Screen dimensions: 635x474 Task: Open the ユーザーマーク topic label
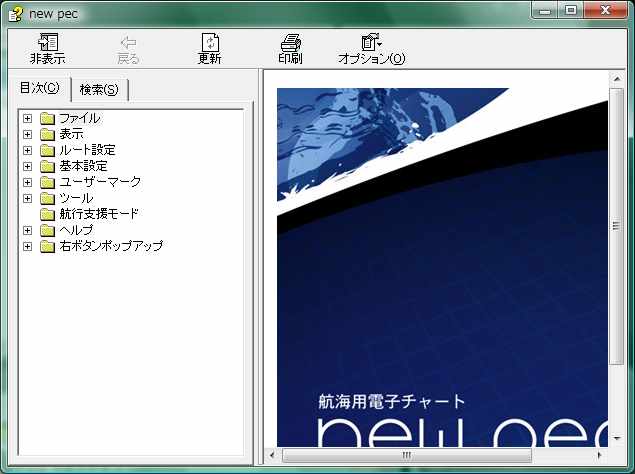(100, 182)
